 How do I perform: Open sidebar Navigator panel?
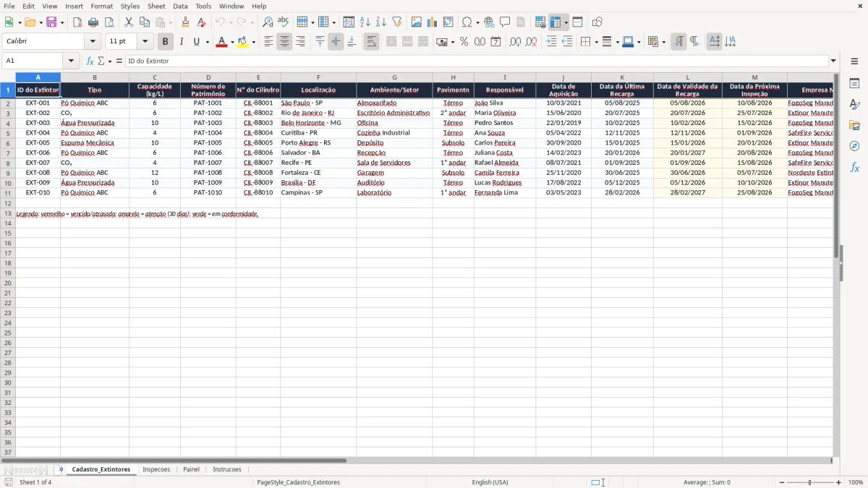854,146
